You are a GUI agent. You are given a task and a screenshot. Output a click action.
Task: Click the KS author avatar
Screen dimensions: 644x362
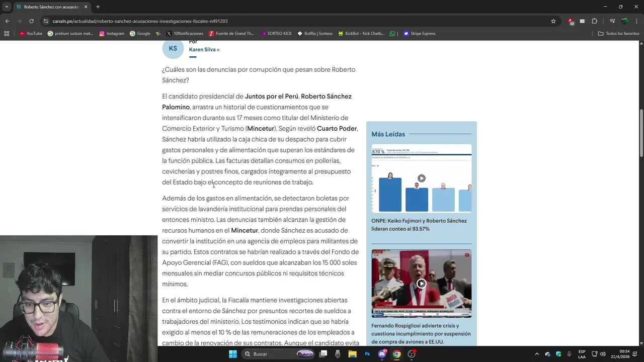(x=173, y=48)
